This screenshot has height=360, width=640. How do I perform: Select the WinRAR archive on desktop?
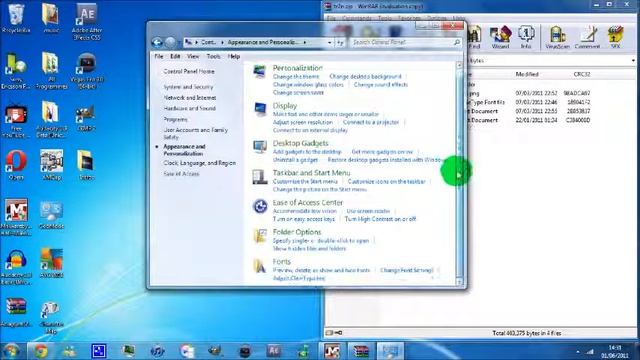coord(16,312)
